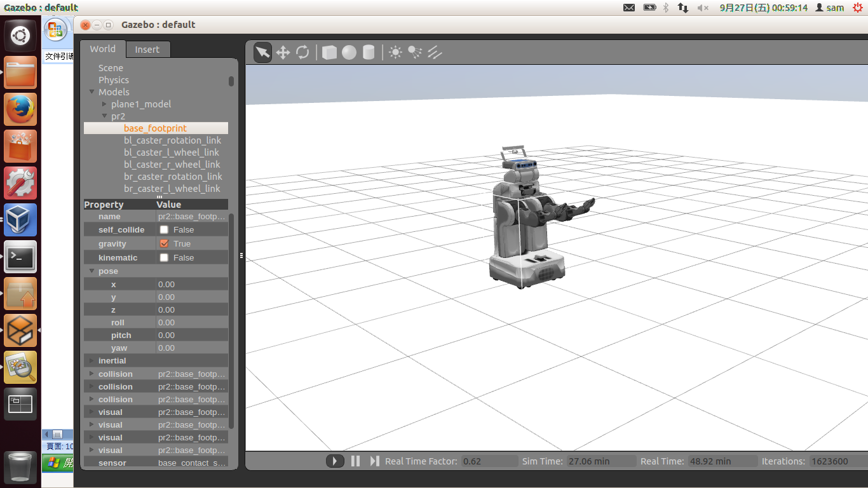Screen dimensions: 868x488
Task: Click the Value column header
Action: pos(192,205)
